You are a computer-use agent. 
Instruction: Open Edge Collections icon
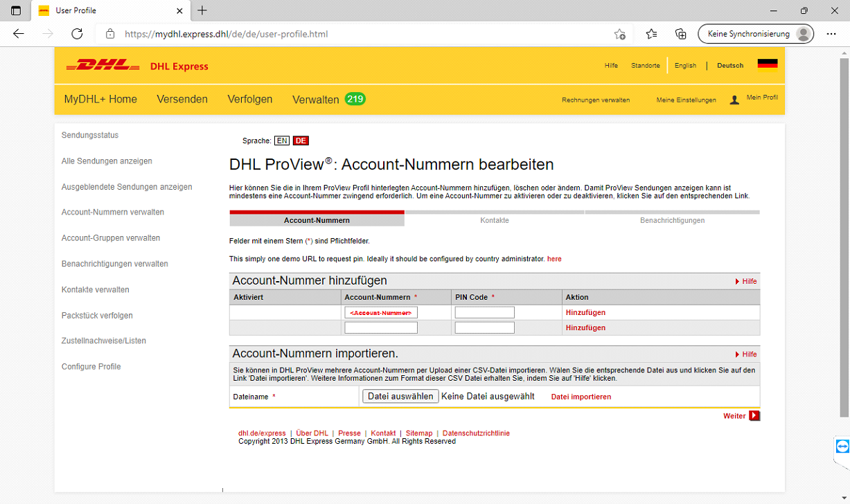(680, 33)
